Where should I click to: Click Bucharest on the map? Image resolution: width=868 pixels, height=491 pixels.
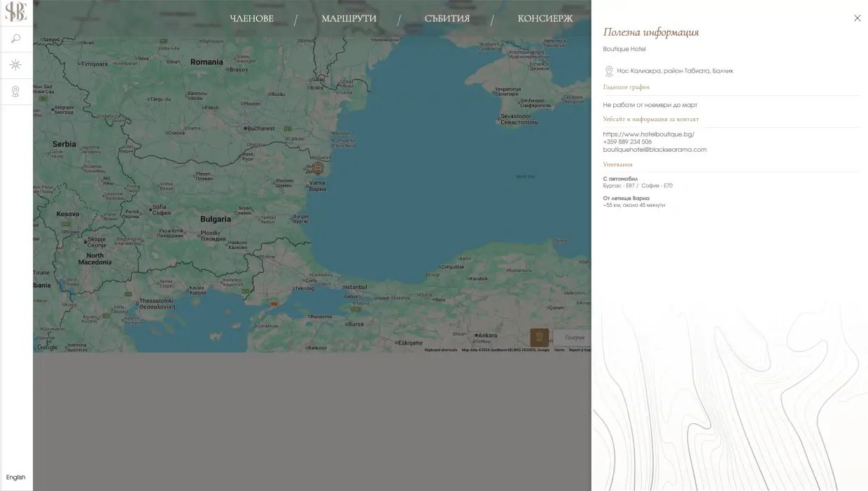259,128
